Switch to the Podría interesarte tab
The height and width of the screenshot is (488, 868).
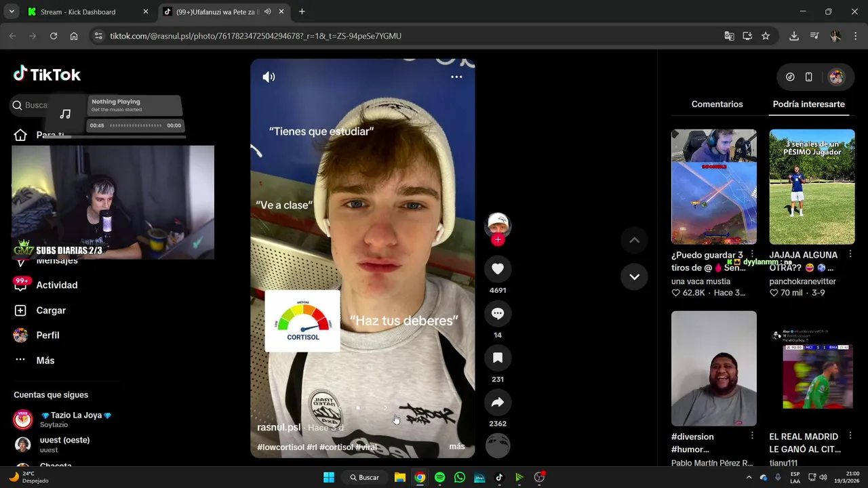coord(808,104)
